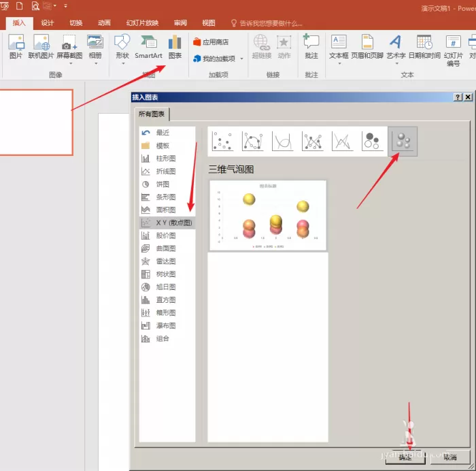Click the 3-D bubble chart preview thumbnail
The width and height of the screenshot is (476, 471).
click(268, 216)
